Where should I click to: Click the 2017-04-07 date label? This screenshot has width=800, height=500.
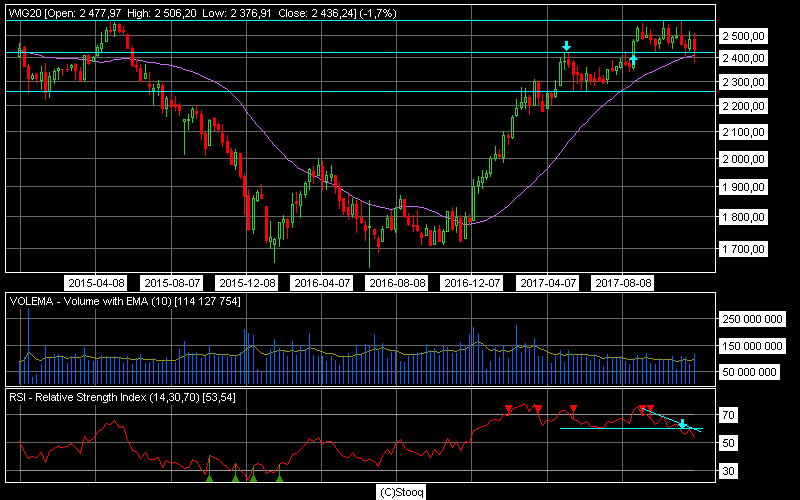[x=548, y=283]
